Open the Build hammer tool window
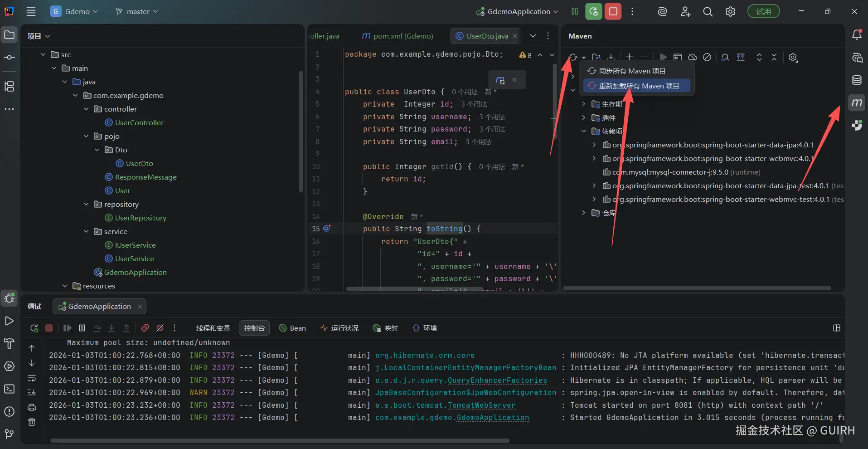Viewport: 868px width, 449px height. pos(9,343)
